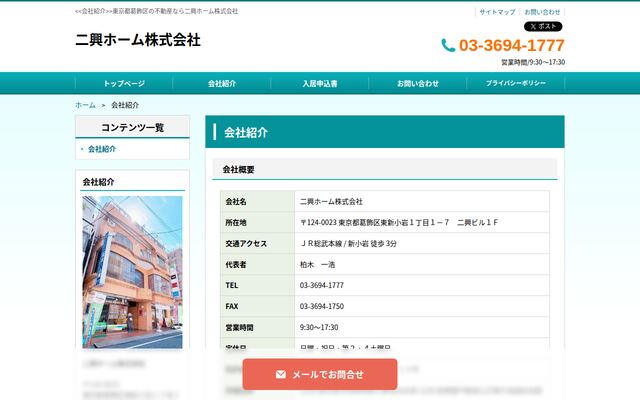Screen dimensions: 640x400
Task: Click the お問い合わせ link in top corner
Action: point(542,12)
